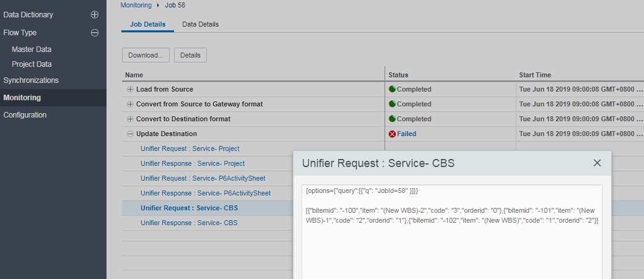Viewport: 644px width, 279px height.
Task: Expand the Load from Source row
Action: [130, 90]
